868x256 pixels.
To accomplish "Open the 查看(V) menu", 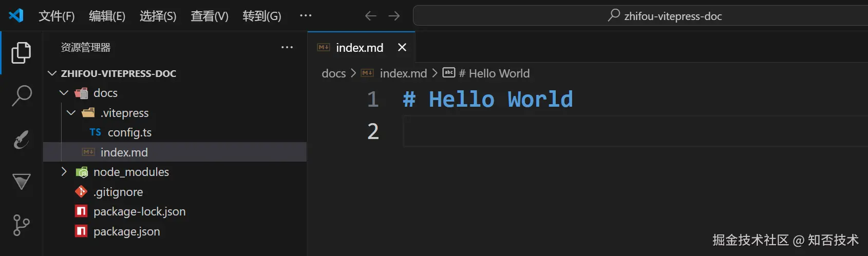I will click(209, 16).
